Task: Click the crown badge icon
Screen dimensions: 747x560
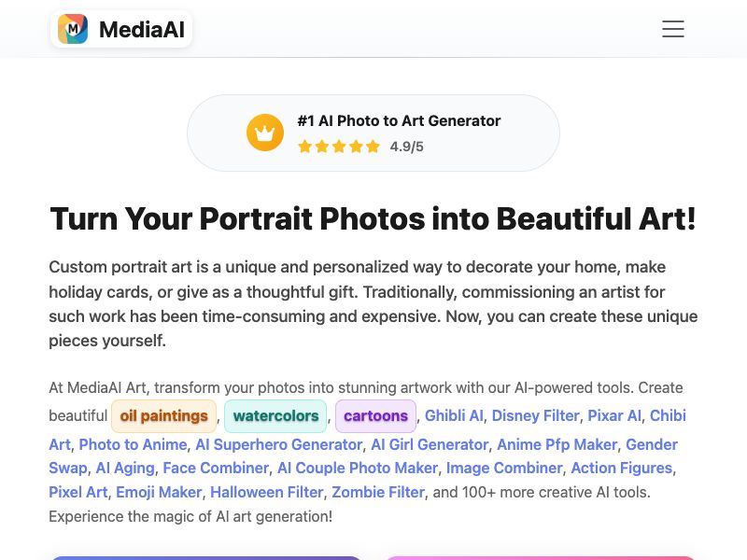Action: click(265, 133)
